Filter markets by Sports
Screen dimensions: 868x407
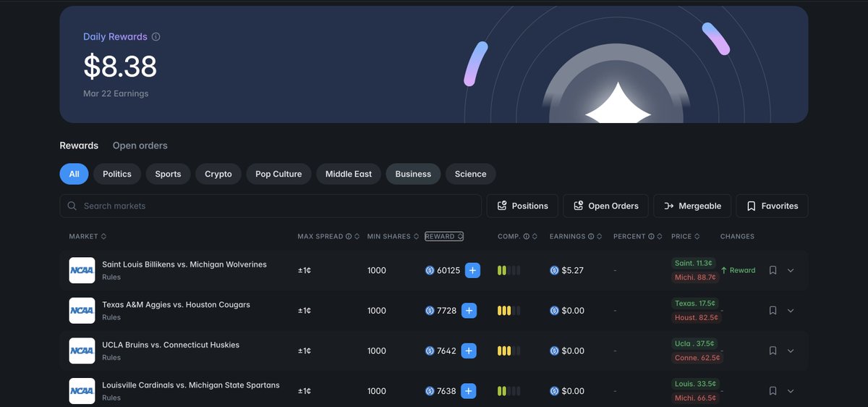tap(168, 174)
